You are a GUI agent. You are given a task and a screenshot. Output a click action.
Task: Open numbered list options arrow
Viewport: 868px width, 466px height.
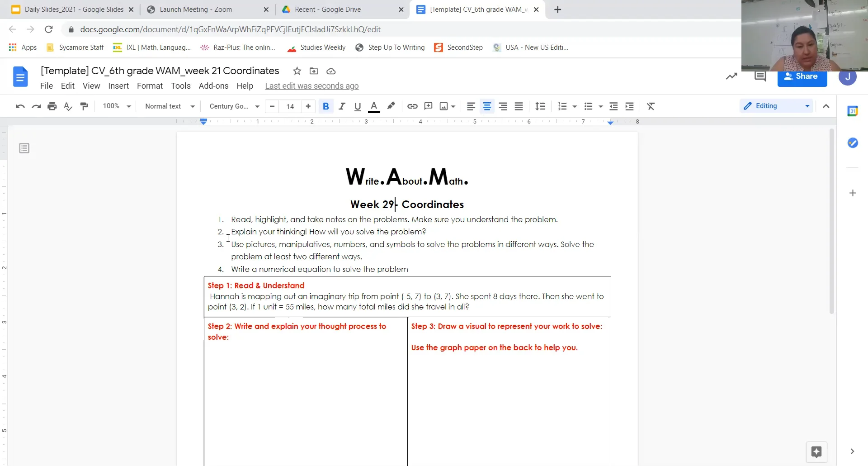click(575, 106)
